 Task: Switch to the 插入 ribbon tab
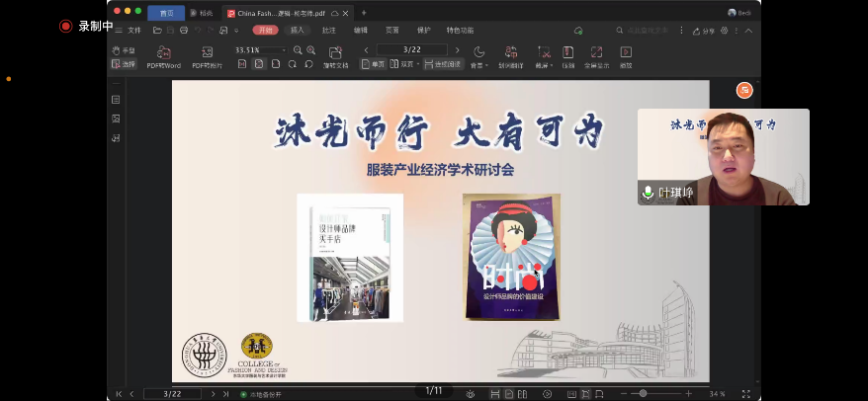coord(298,30)
